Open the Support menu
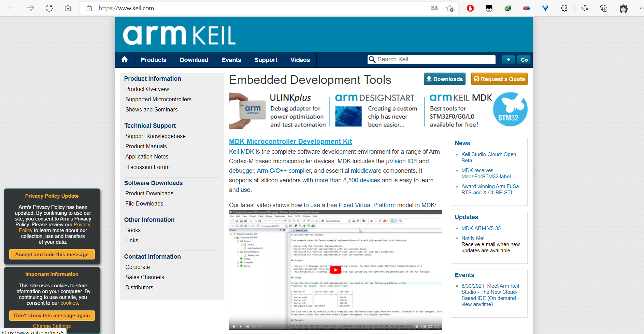The width and height of the screenshot is (644, 334). (x=266, y=60)
